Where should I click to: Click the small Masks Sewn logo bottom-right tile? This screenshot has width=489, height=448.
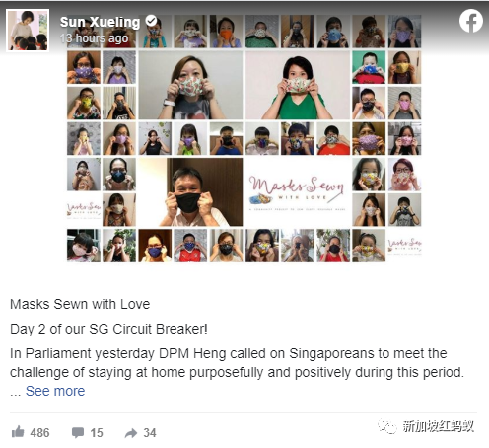pos(404,246)
